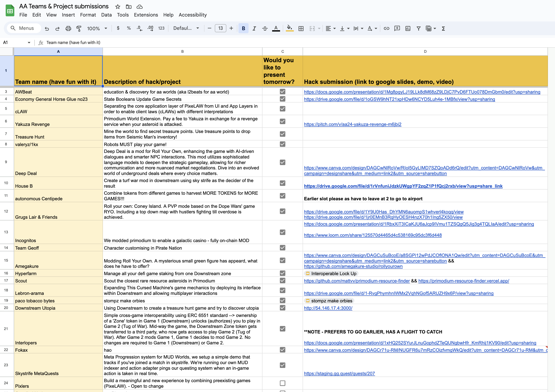
Task: Expand text rotation dropdown
Action: (376, 29)
